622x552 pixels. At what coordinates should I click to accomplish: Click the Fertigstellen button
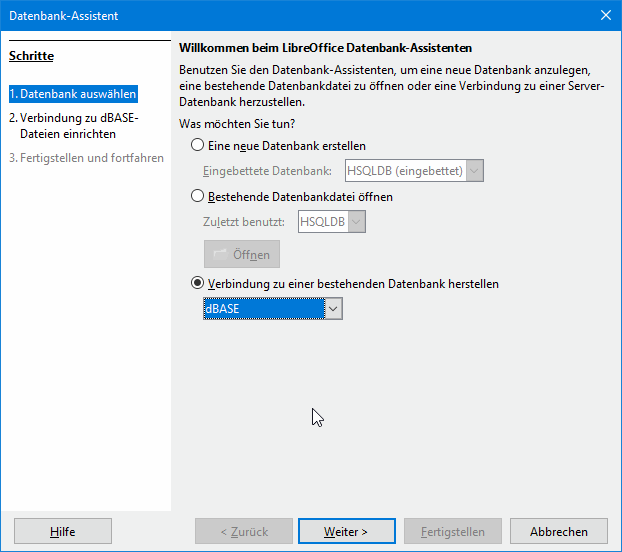point(453,531)
